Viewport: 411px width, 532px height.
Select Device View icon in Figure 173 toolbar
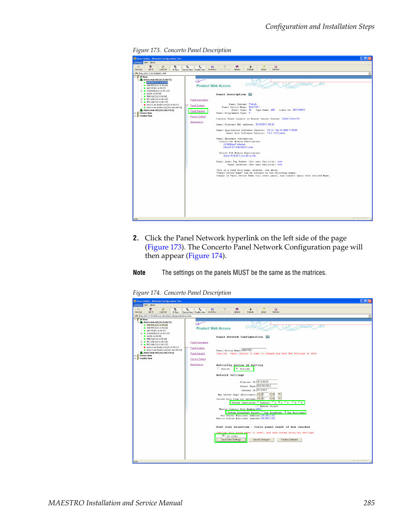[188, 68]
